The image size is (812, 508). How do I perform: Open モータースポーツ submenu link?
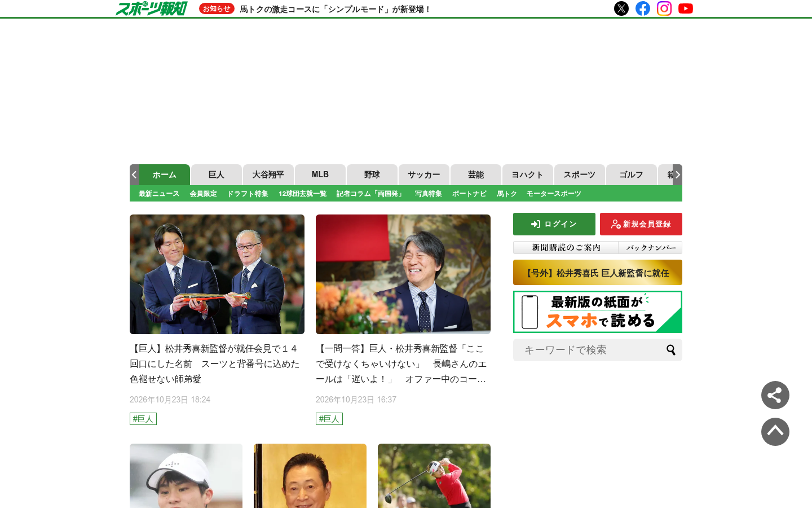tap(554, 194)
